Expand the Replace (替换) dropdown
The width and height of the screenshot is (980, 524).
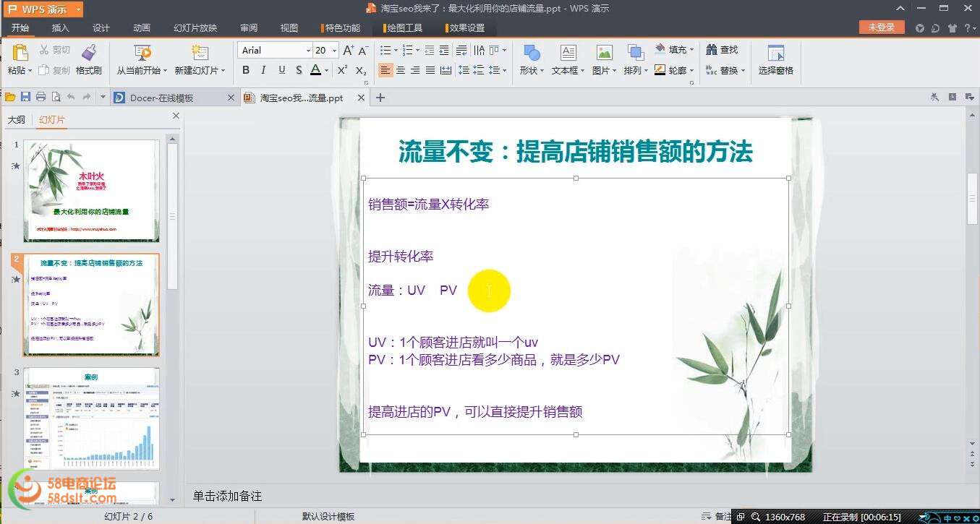click(x=742, y=71)
